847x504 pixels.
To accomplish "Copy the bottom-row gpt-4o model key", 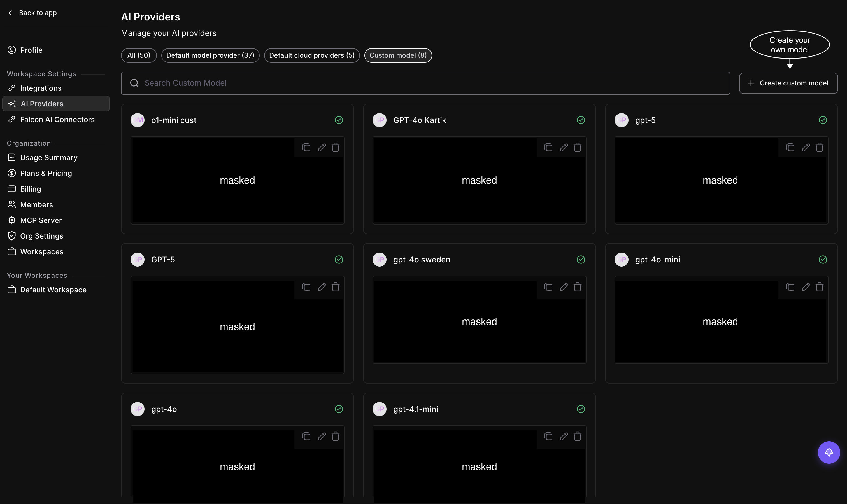I will click(306, 437).
